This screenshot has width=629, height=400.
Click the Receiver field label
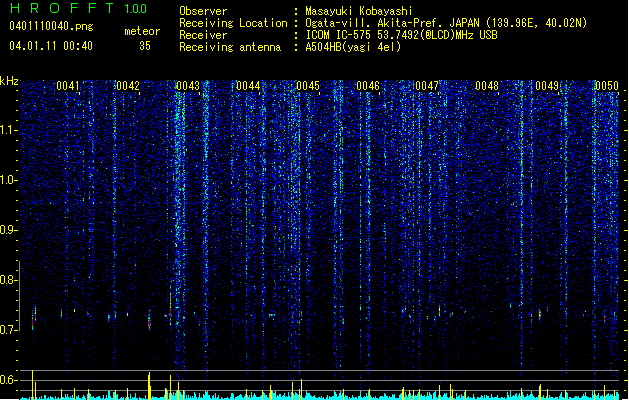[203, 35]
